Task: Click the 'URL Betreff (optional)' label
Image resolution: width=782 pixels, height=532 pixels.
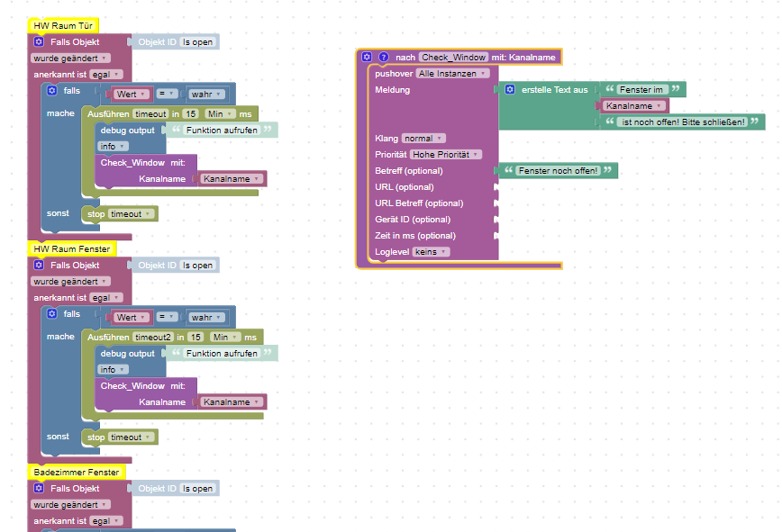Action: pyautogui.click(x=419, y=203)
